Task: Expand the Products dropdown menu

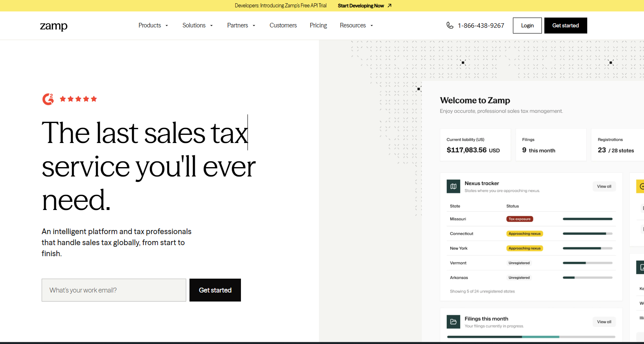Action: coord(153,25)
